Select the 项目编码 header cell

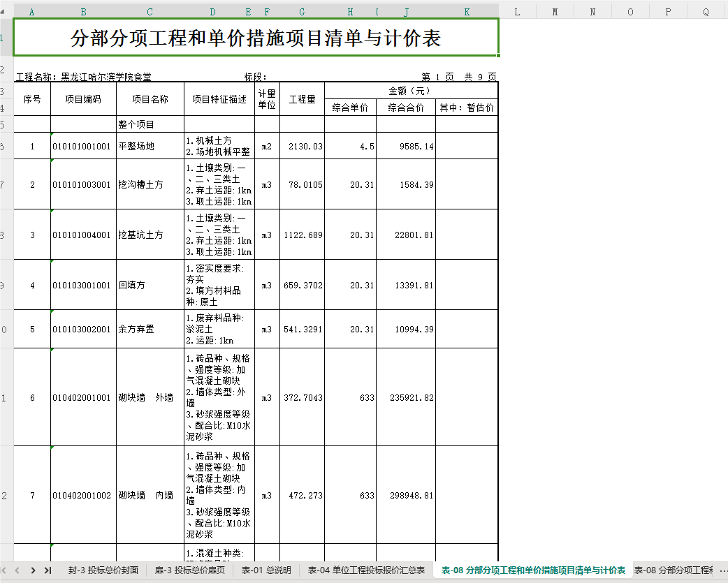coord(83,98)
